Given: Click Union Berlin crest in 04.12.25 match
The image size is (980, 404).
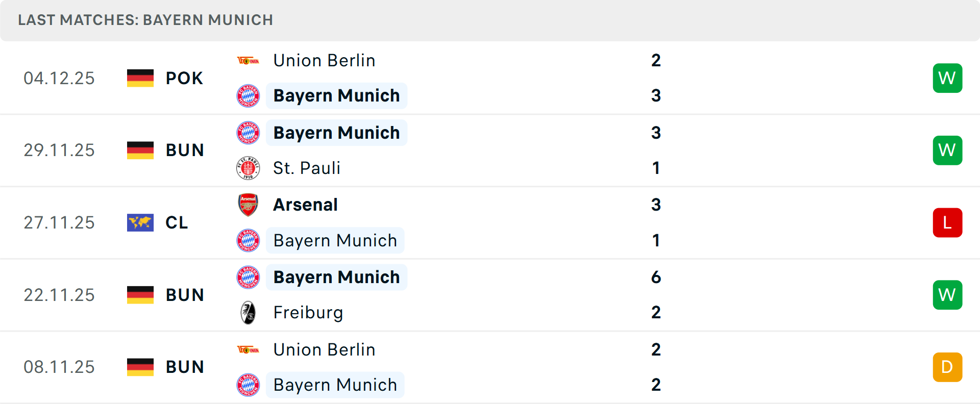Looking at the screenshot, I should (248, 61).
